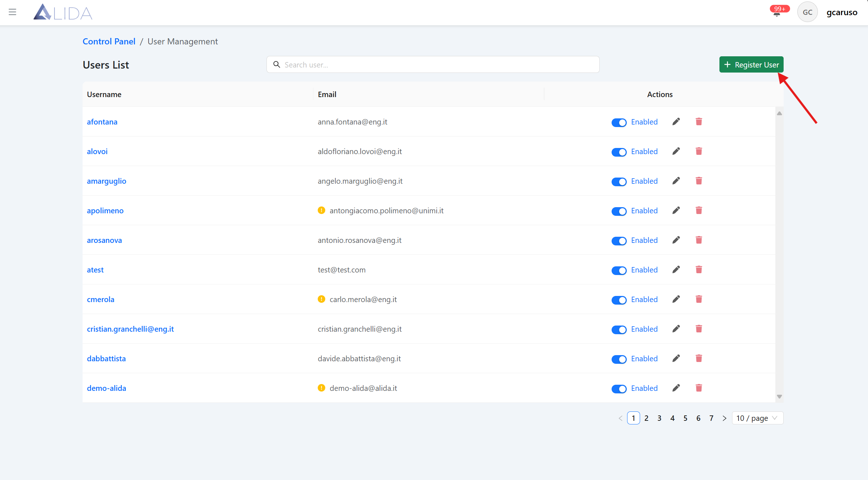Open the hamburger navigation menu

click(13, 12)
